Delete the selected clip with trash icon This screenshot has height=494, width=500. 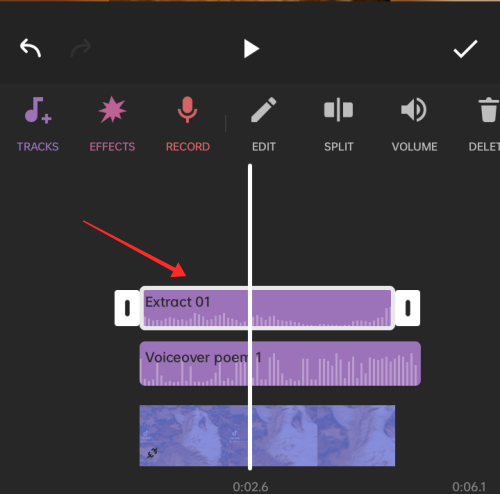(488, 110)
